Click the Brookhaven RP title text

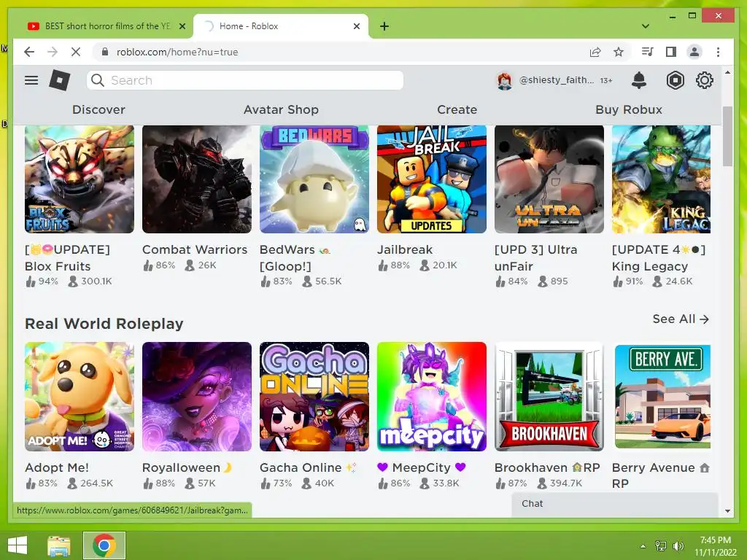pos(547,467)
